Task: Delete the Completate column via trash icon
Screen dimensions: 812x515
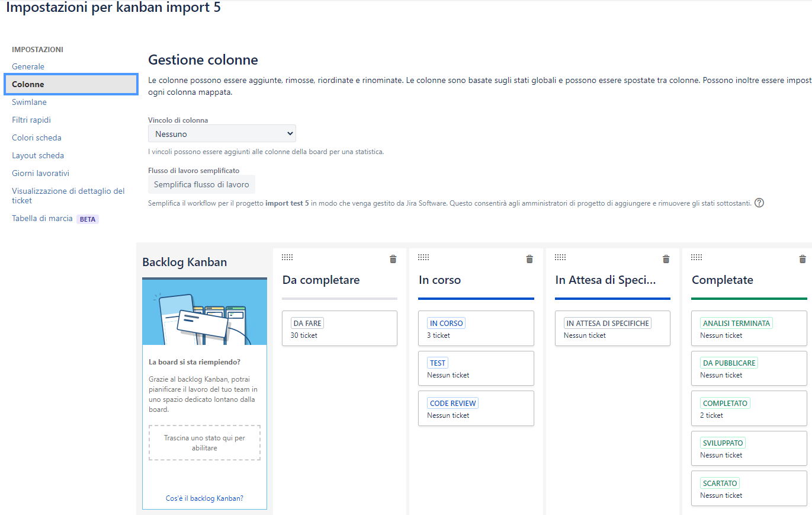Action: pos(803,259)
